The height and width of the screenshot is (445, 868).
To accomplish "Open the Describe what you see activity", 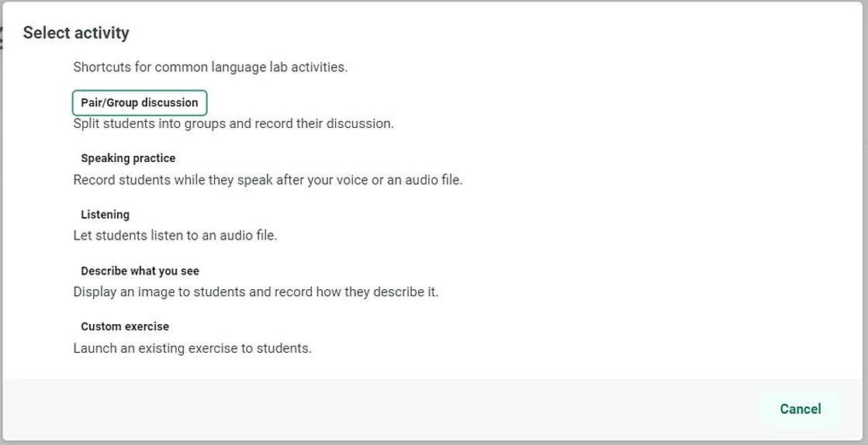I will (140, 271).
